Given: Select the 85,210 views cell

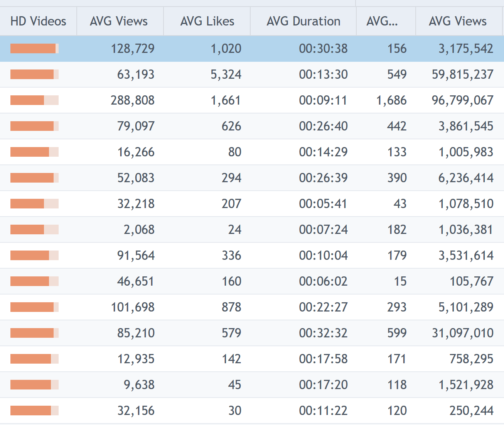Looking at the screenshot, I should [136, 333].
